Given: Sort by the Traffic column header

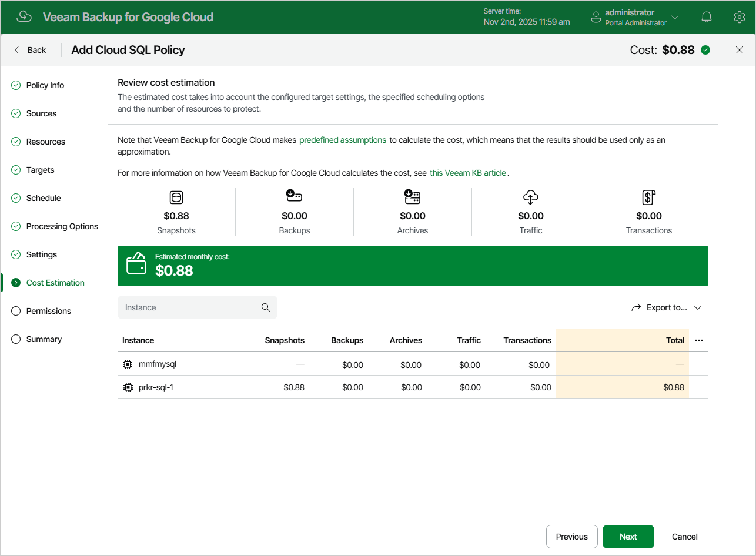Looking at the screenshot, I should pos(469,340).
